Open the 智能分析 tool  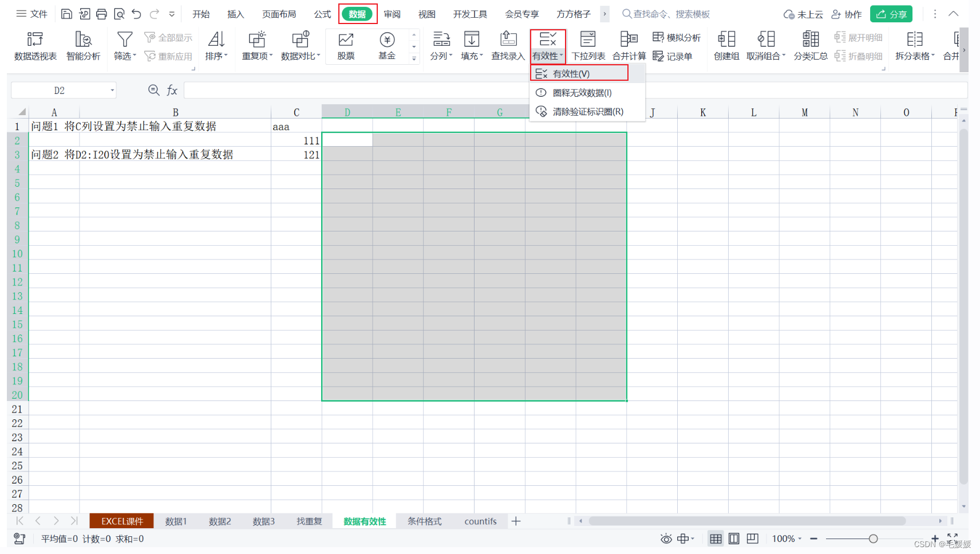pyautogui.click(x=84, y=46)
